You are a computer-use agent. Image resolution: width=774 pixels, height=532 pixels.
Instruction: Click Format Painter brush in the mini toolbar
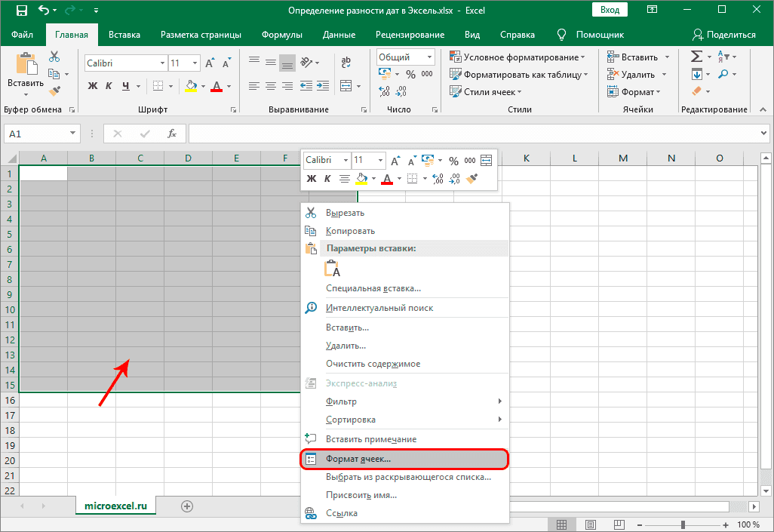click(472, 179)
